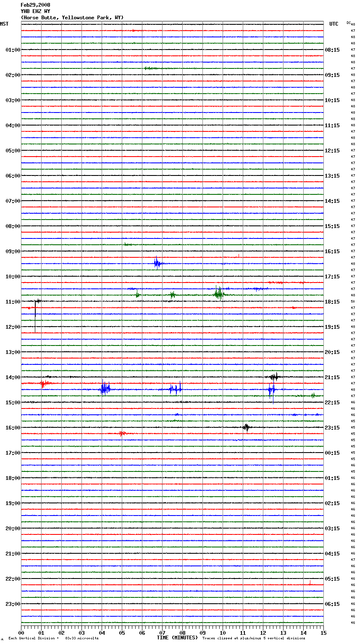Viewport: 357px width, 644px height.
Task: Click the '21:15' UTC time label
Action: [x=332, y=377]
